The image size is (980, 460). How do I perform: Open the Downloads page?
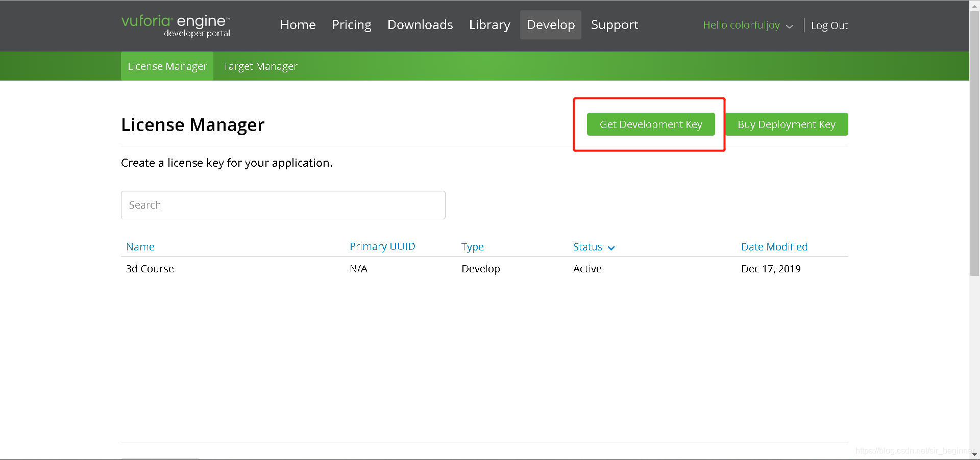pos(420,25)
